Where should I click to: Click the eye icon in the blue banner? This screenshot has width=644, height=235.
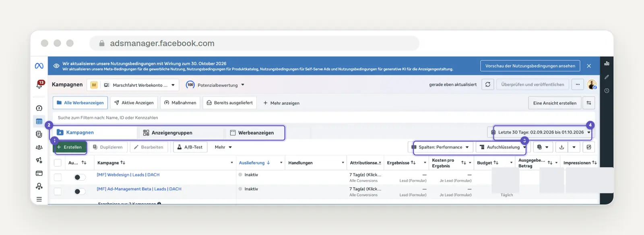[x=56, y=66]
